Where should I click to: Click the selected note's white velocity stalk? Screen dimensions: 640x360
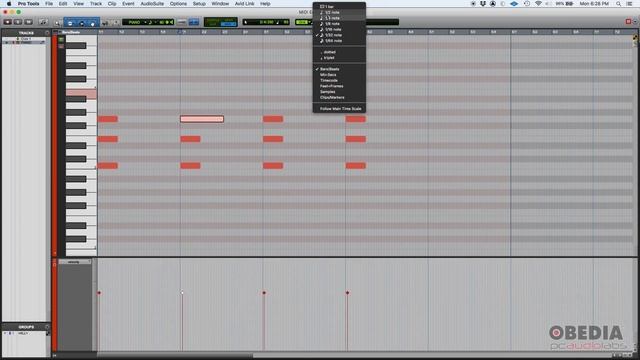coord(182,321)
